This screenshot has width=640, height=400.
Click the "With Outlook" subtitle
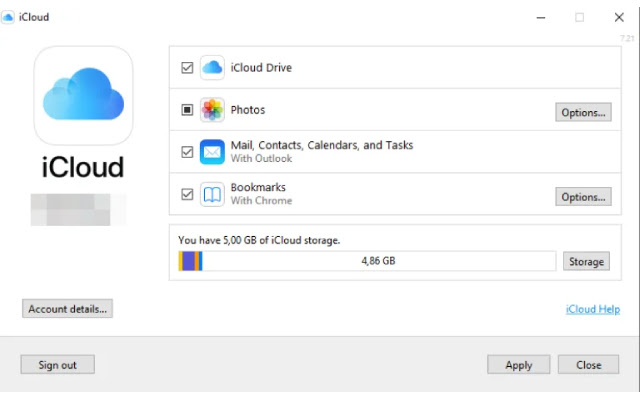(x=261, y=158)
